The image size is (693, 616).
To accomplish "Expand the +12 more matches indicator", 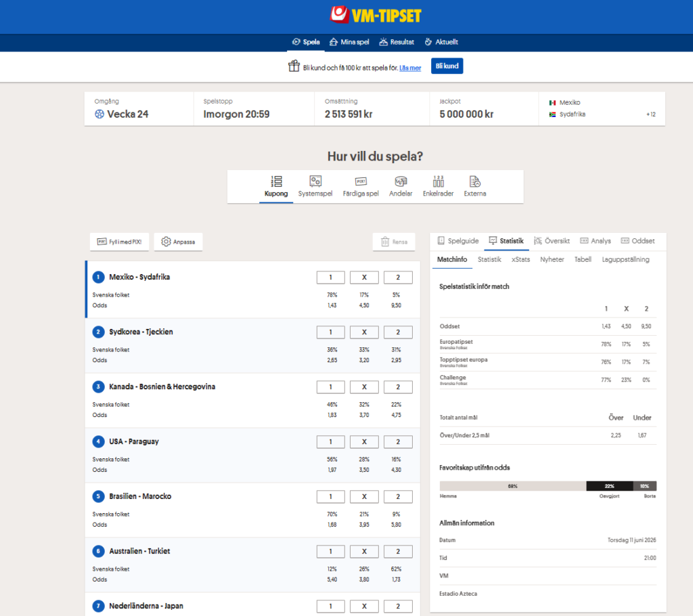I will (x=651, y=114).
